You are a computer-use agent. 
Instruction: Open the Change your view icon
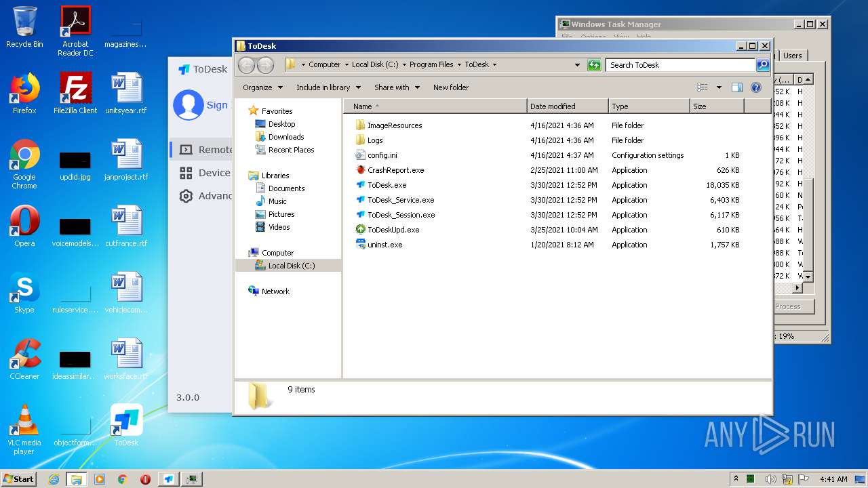703,87
